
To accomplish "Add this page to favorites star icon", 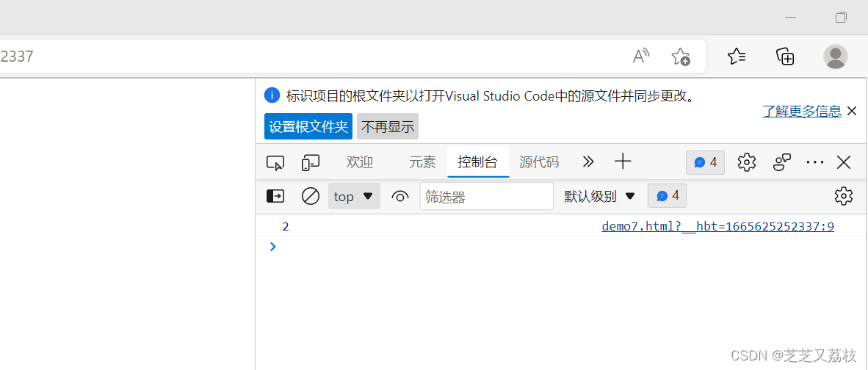I will [x=680, y=57].
